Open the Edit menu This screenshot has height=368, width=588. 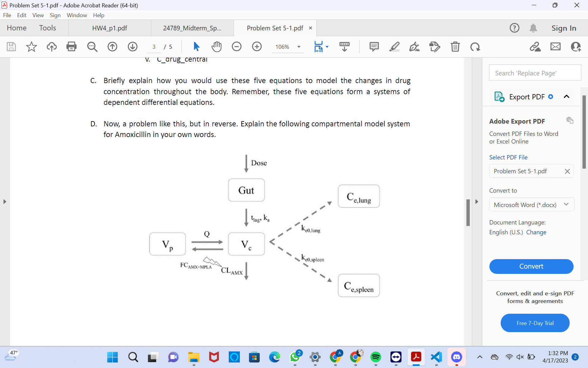coord(21,15)
